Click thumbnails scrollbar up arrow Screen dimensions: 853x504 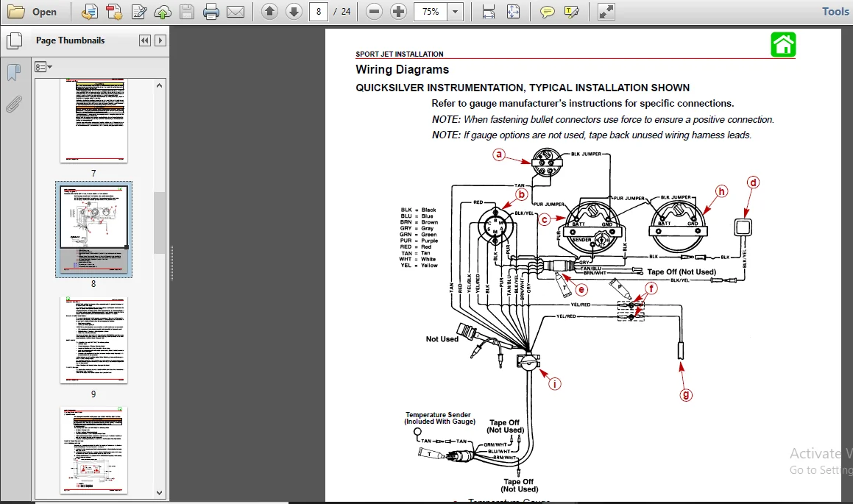point(159,85)
